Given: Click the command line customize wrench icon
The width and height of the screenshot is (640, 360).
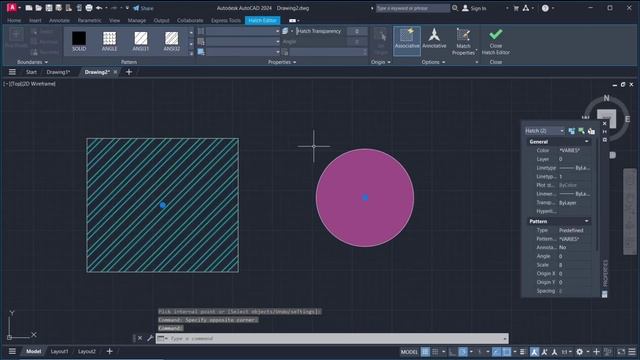Looking at the screenshot, I should click(150, 338).
